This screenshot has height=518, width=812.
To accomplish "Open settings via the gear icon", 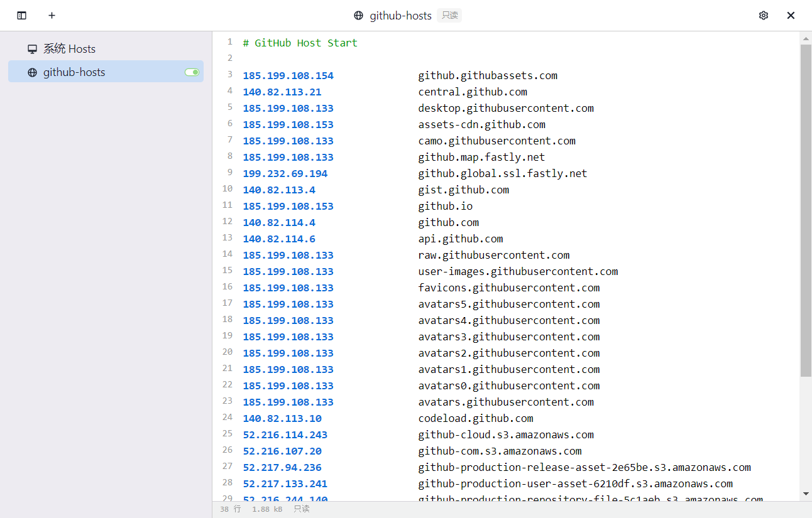I will [x=764, y=16].
